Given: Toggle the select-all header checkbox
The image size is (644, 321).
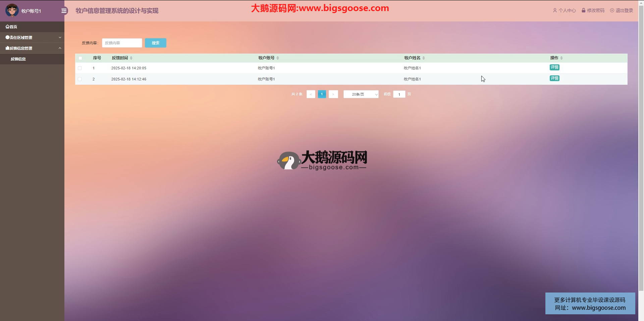Looking at the screenshot, I should (80, 58).
